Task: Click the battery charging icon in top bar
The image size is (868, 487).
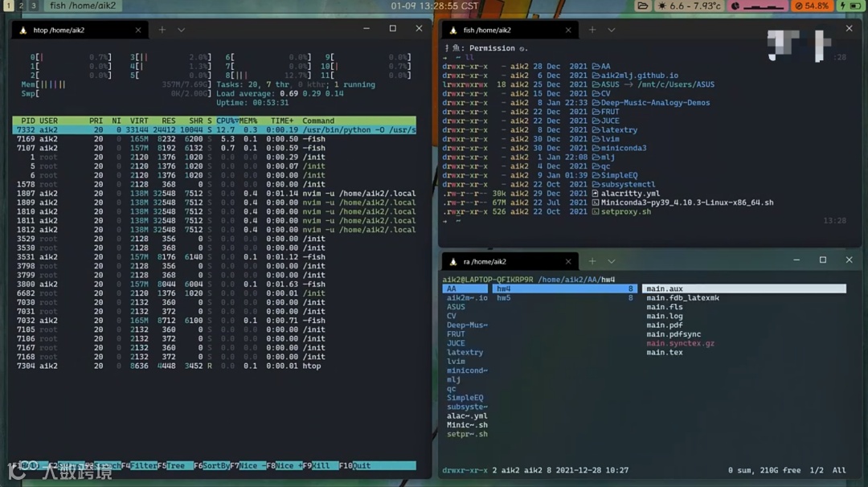Action: pos(850,6)
